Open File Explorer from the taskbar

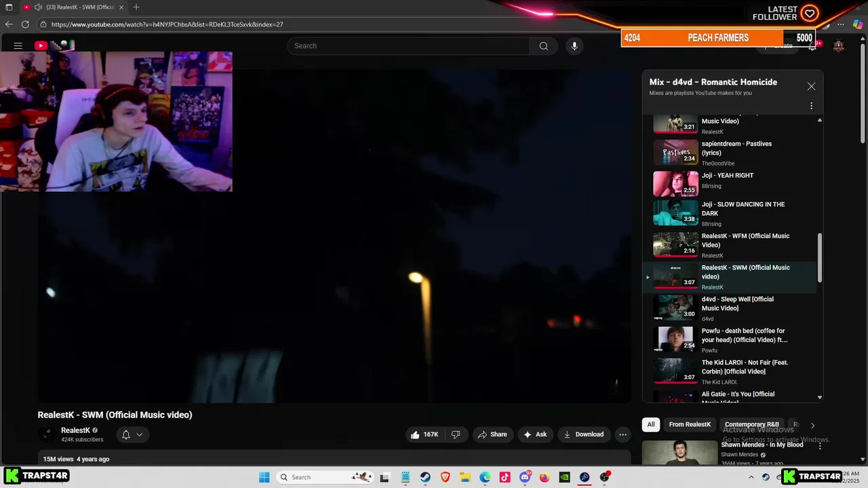pyautogui.click(x=465, y=477)
